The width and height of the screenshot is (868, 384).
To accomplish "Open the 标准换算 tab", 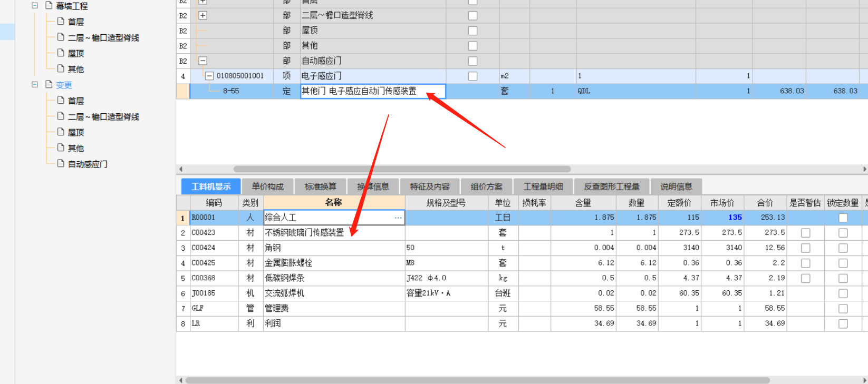I will tap(320, 186).
